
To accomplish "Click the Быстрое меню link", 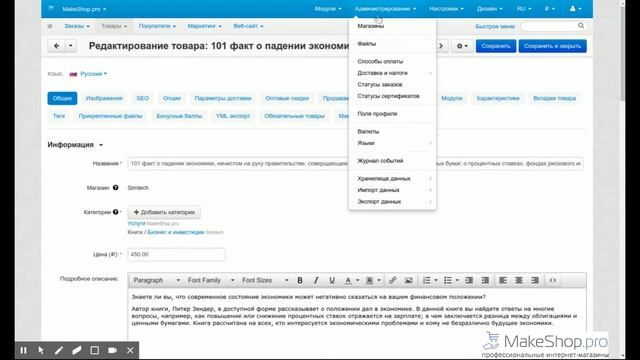I will 495,26.
